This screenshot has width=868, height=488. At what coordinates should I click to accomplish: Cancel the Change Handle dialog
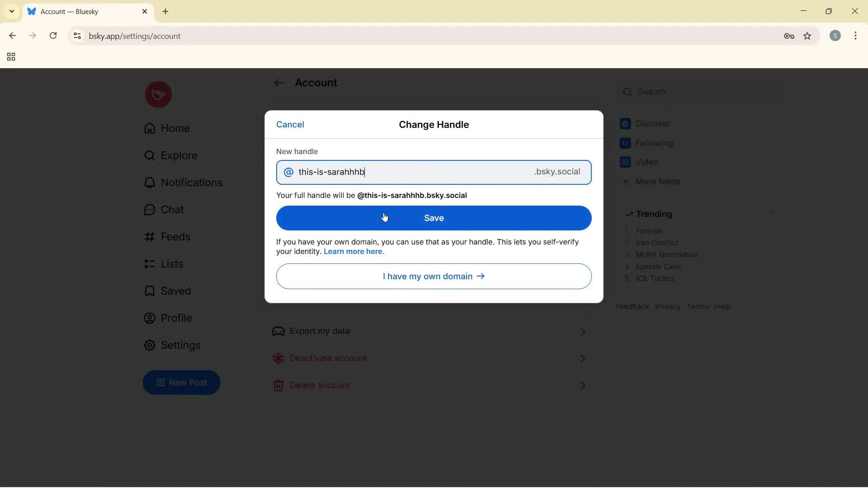[x=290, y=124]
